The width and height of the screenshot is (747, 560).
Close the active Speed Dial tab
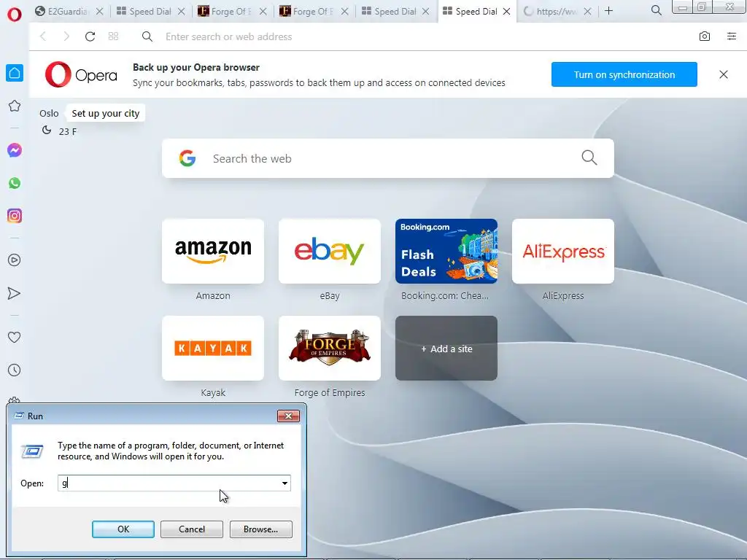pyautogui.click(x=507, y=12)
